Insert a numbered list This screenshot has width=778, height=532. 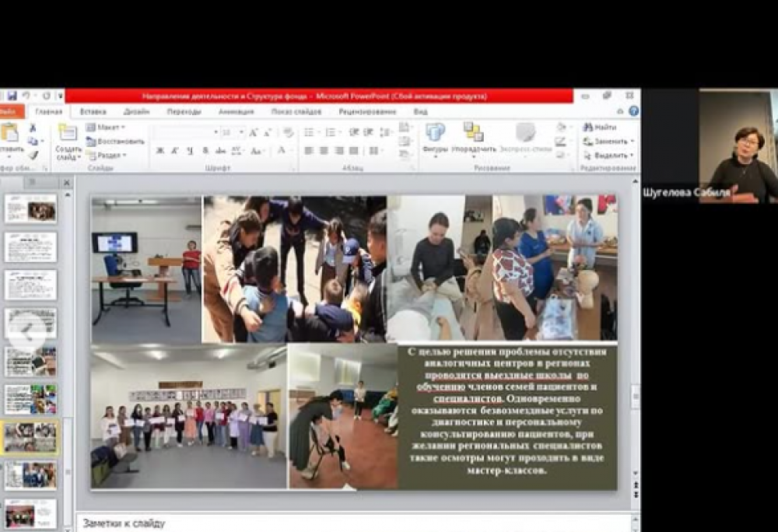pos(331,132)
